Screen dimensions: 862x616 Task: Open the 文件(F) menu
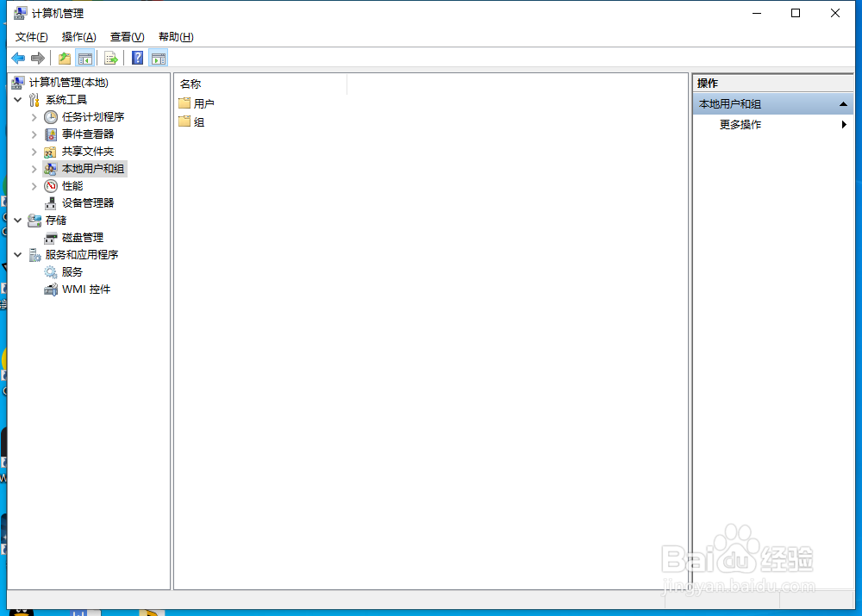tap(31, 37)
